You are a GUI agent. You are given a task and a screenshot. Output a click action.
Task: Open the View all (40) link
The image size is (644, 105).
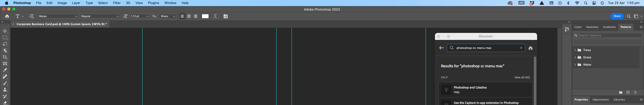522,77
